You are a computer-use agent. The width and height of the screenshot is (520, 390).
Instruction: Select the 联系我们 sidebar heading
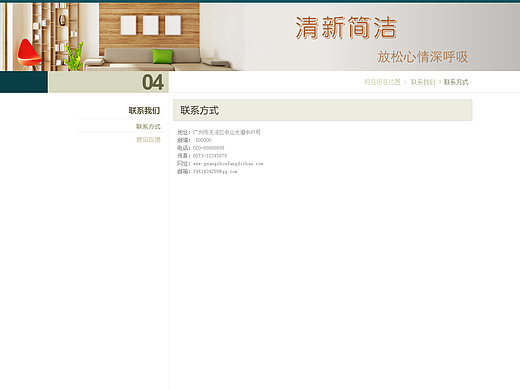click(144, 110)
